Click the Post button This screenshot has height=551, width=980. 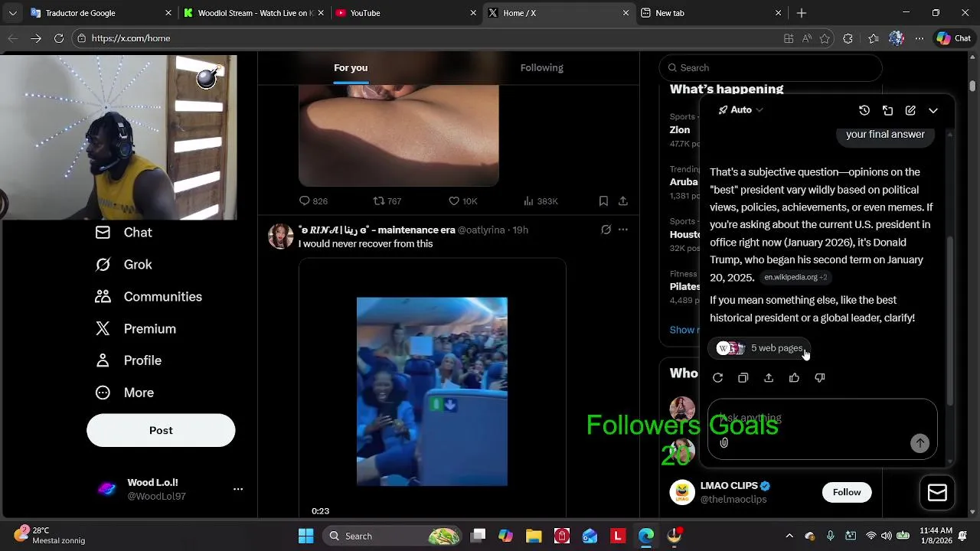[x=161, y=430]
